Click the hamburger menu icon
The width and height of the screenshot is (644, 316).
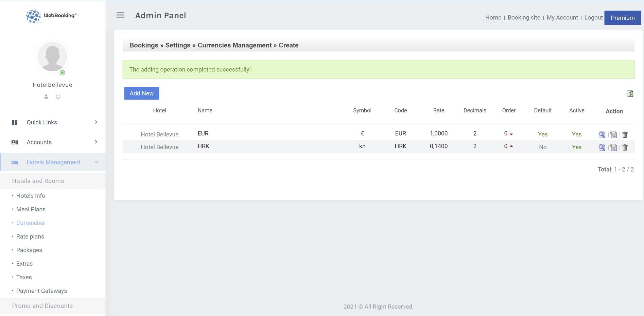click(120, 15)
